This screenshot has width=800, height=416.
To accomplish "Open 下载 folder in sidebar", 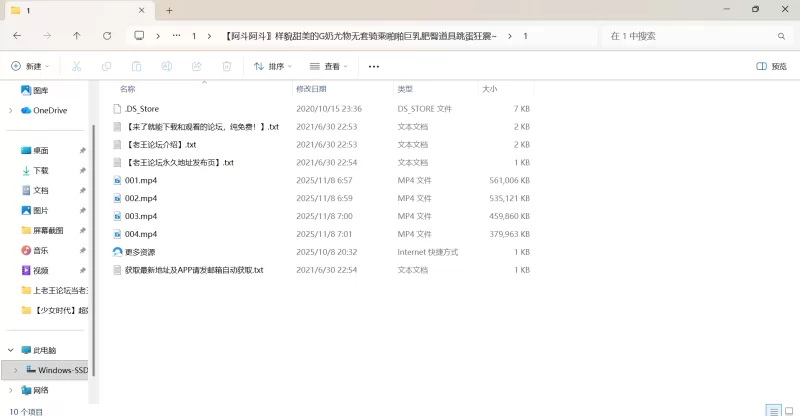I will [41, 170].
